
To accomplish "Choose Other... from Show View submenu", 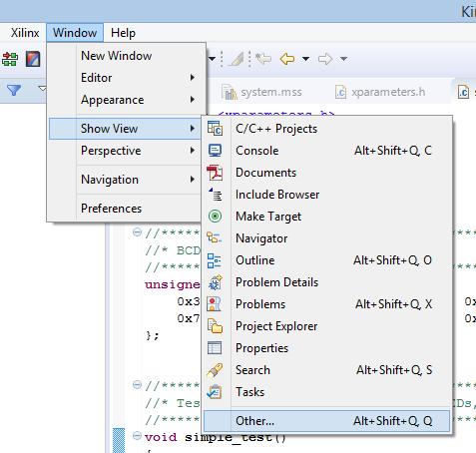I will click(x=326, y=421).
